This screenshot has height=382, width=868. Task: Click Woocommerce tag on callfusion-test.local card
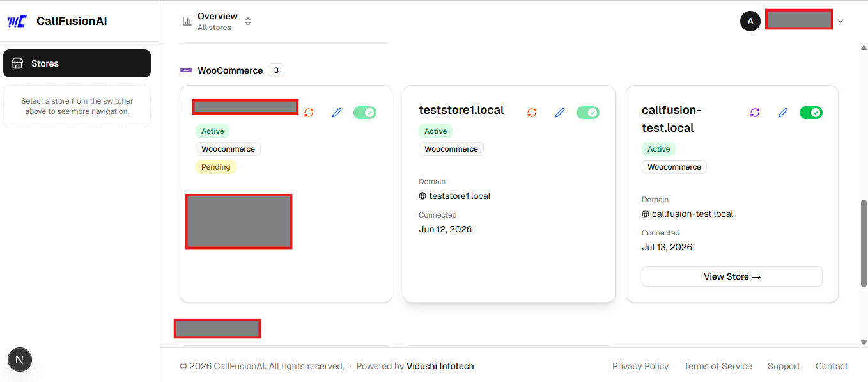674,167
